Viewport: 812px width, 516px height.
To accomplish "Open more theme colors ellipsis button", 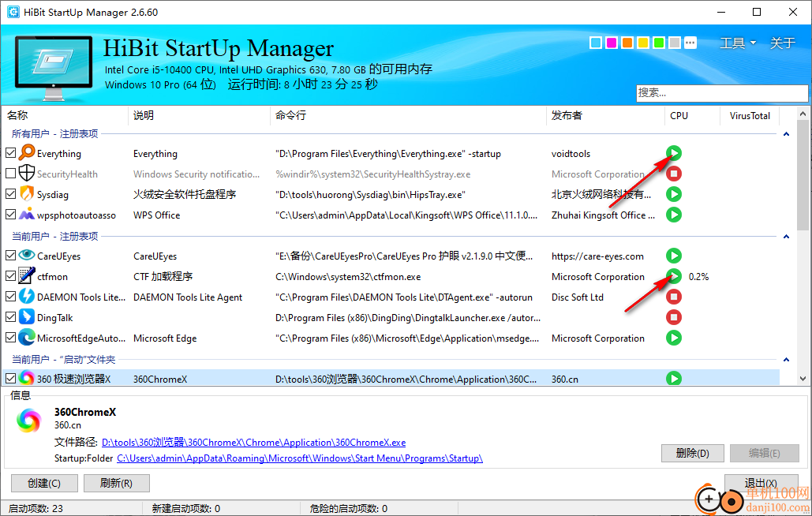I will click(x=690, y=43).
